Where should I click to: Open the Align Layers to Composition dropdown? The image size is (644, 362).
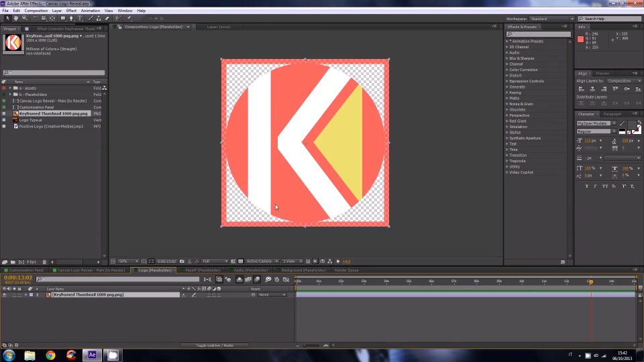click(624, 81)
